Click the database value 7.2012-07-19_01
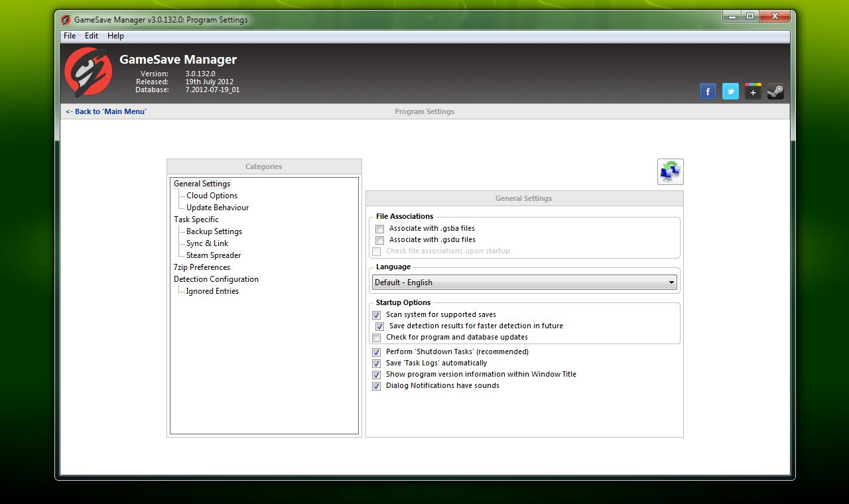Viewport: 849px width, 504px height. pyautogui.click(x=212, y=90)
